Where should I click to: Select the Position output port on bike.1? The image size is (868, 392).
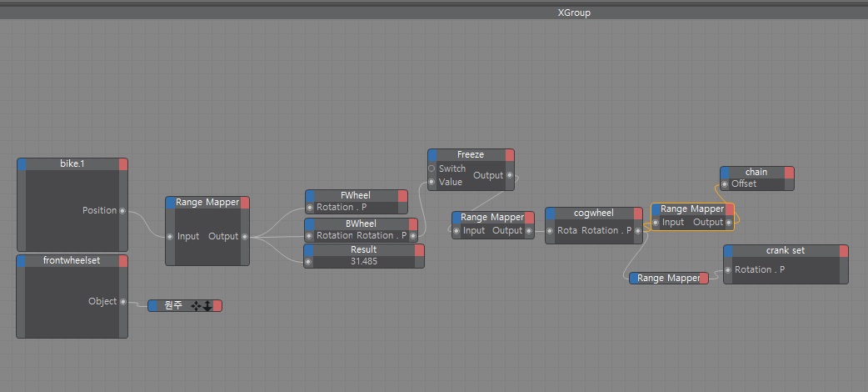122,211
